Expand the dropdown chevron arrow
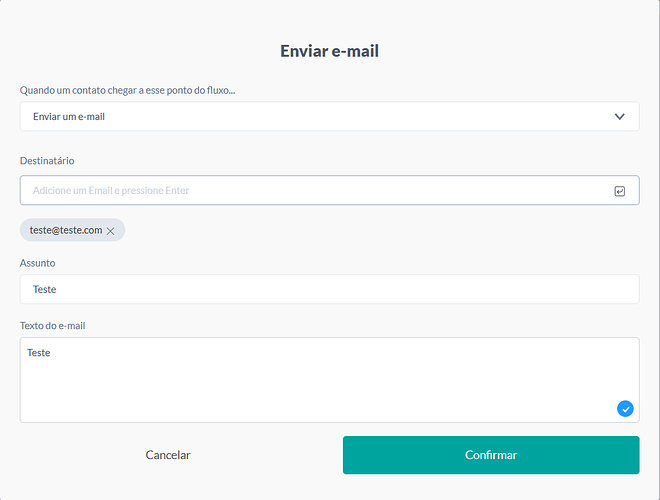The image size is (660, 500). point(620,117)
